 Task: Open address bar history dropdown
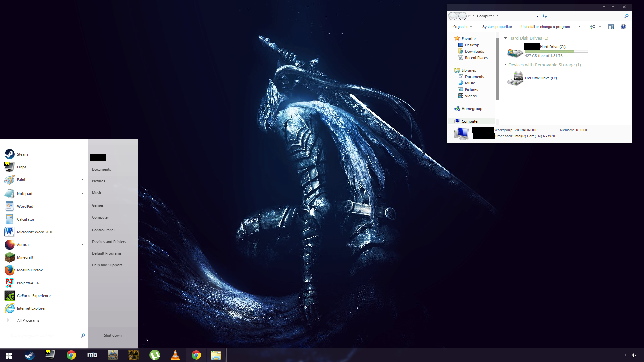click(x=537, y=16)
